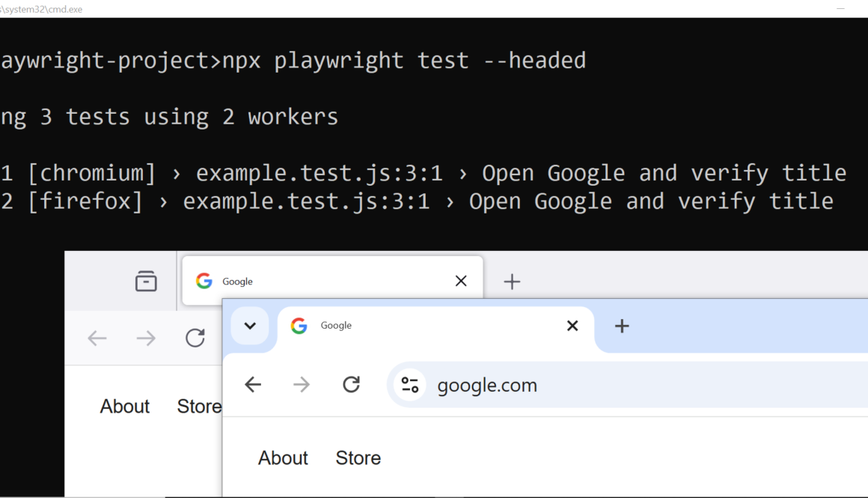Screen dimensions: 868x498
Task: Open a new tab in Firefox window
Action: 512,282
